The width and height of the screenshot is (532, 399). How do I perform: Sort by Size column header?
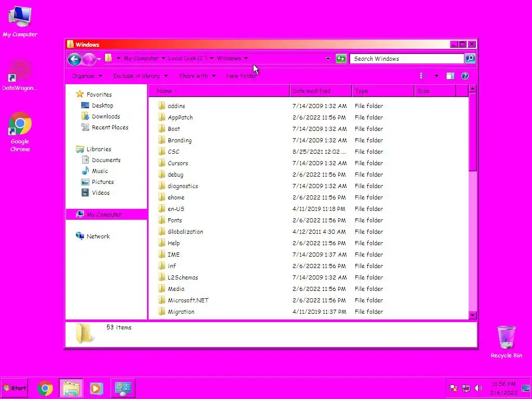435,91
